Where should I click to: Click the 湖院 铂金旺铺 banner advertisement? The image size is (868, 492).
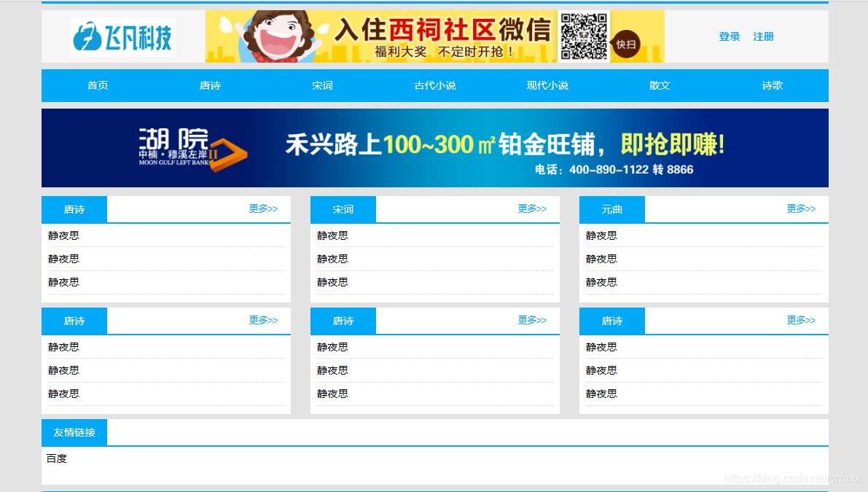coord(434,148)
